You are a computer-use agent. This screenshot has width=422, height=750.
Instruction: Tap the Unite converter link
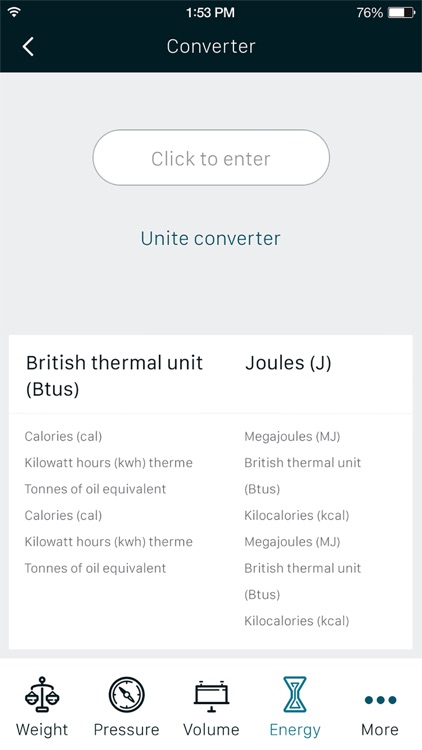tap(211, 238)
